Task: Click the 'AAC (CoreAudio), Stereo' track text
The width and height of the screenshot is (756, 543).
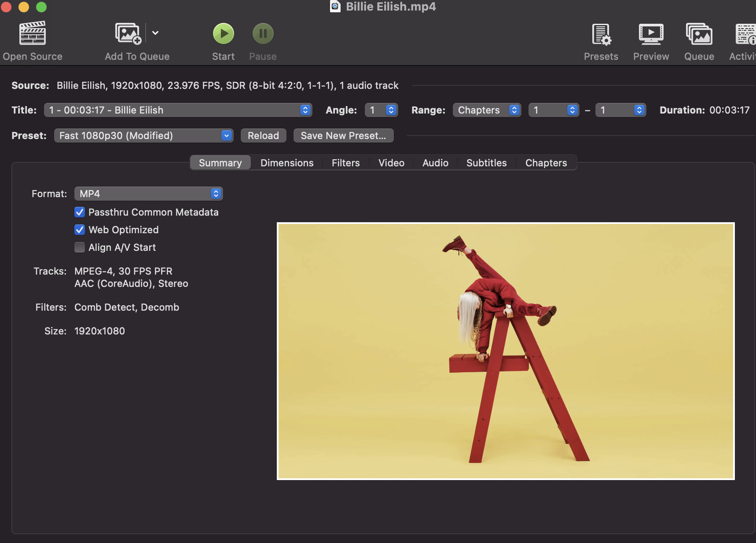Action: [131, 283]
